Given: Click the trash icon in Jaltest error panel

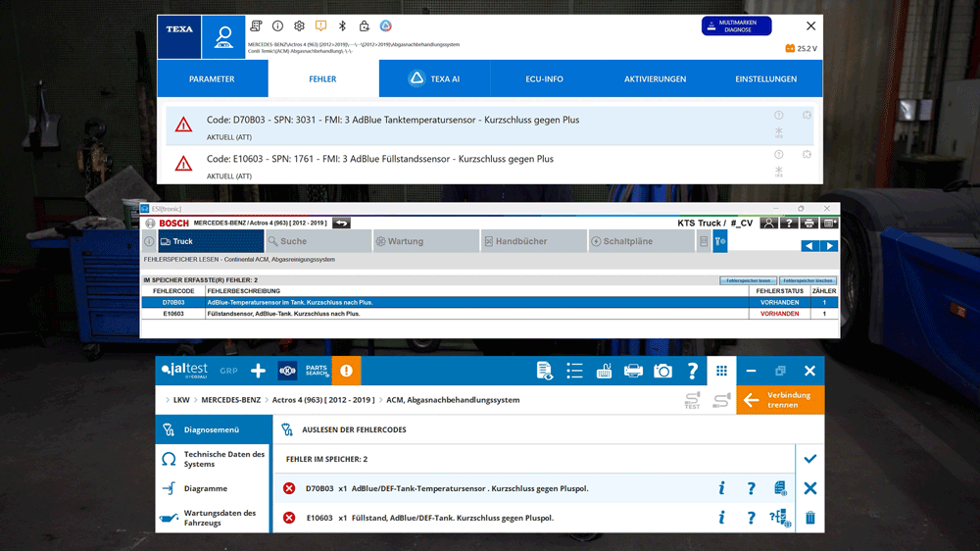Looking at the screenshot, I should 810,518.
